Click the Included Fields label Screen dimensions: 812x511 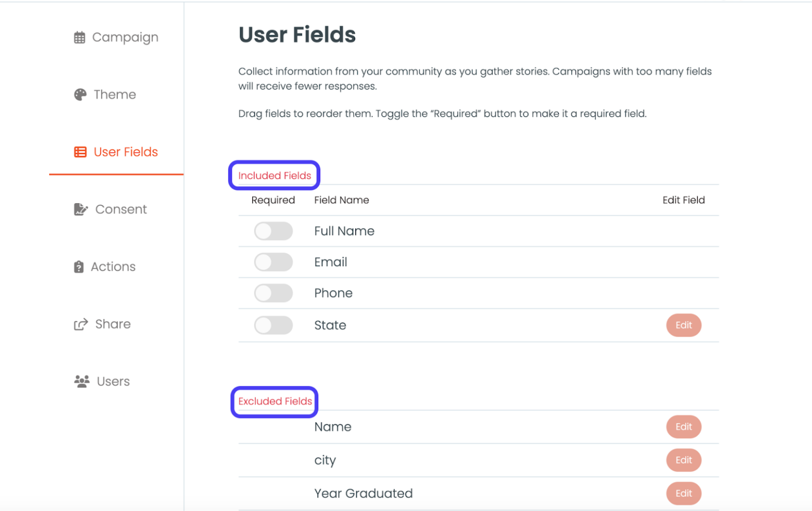click(x=274, y=175)
